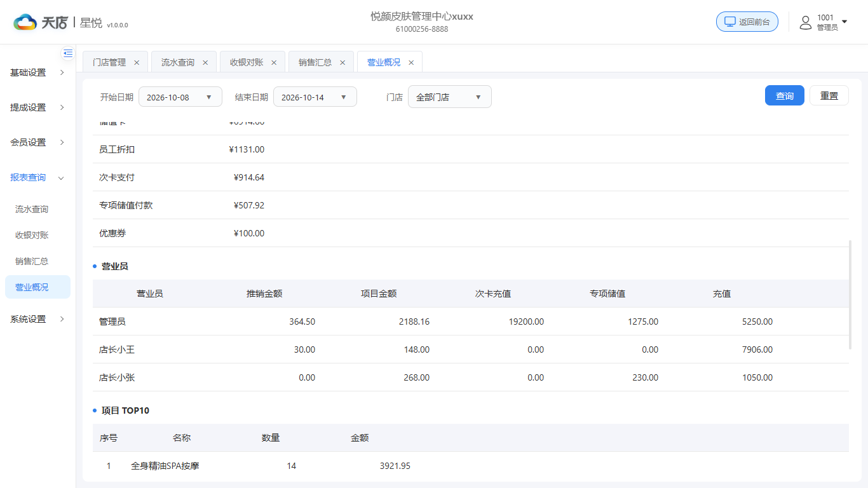868x488 pixels.
Task: Close the 收银对账 tab
Action: 274,62
